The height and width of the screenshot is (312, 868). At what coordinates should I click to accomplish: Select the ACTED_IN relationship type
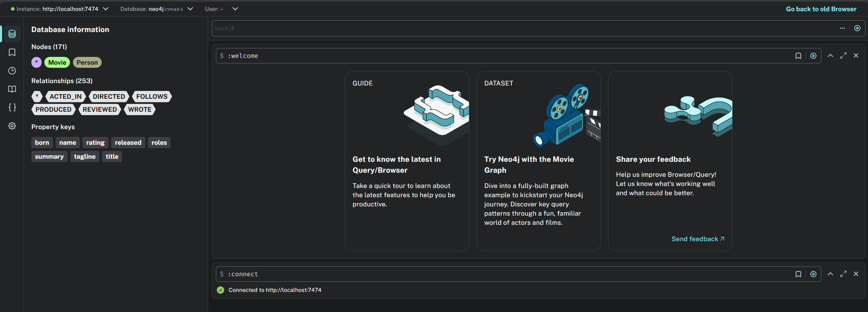tap(65, 96)
